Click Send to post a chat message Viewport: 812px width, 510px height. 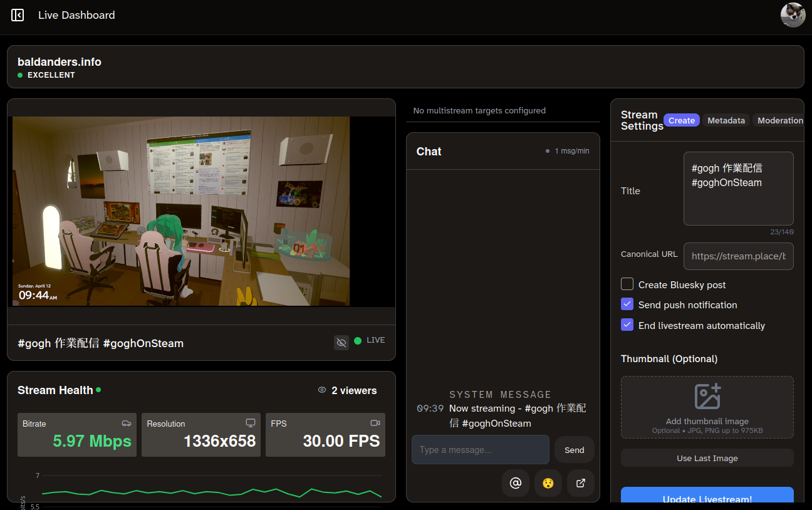pyautogui.click(x=574, y=449)
